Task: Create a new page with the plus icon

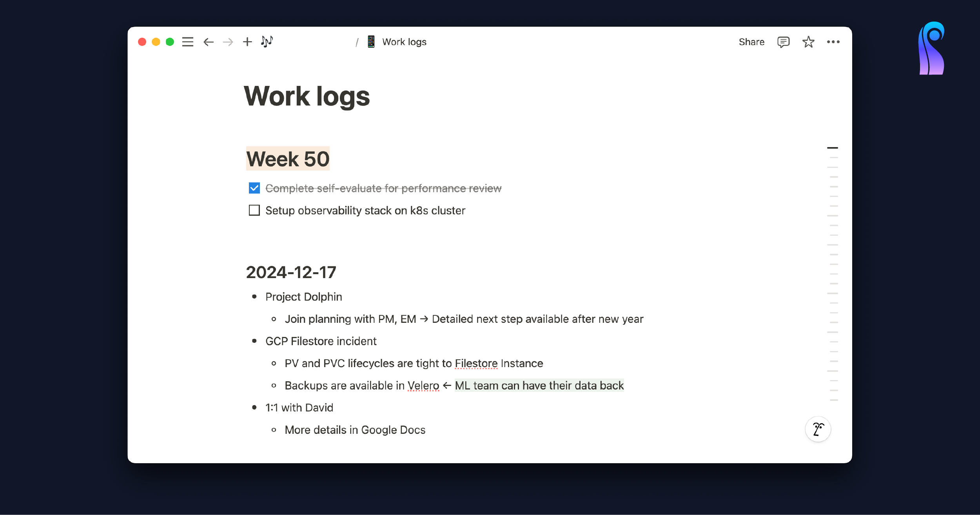Action: (x=247, y=42)
